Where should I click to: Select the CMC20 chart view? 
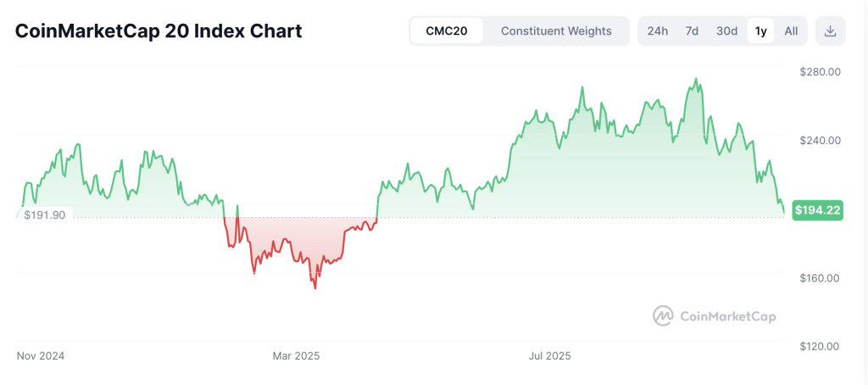[447, 31]
